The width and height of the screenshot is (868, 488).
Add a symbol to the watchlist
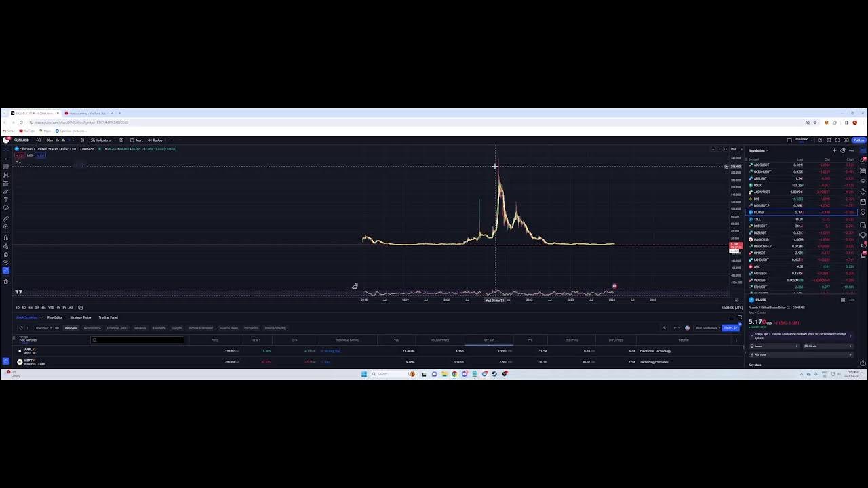click(834, 150)
